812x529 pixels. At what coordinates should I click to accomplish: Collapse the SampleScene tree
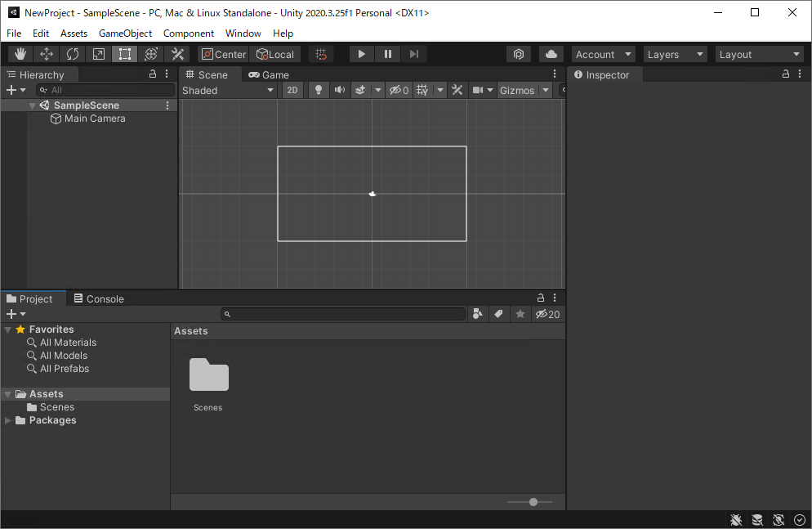point(32,105)
